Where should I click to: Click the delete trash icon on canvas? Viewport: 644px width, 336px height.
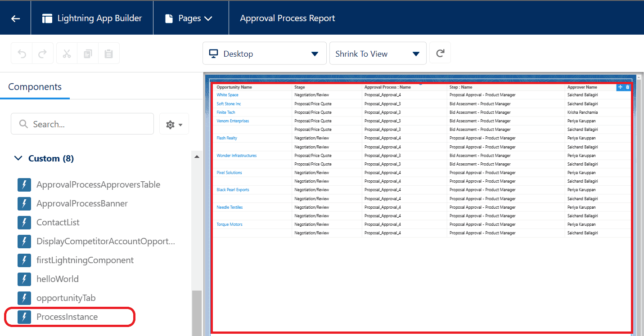coord(628,87)
